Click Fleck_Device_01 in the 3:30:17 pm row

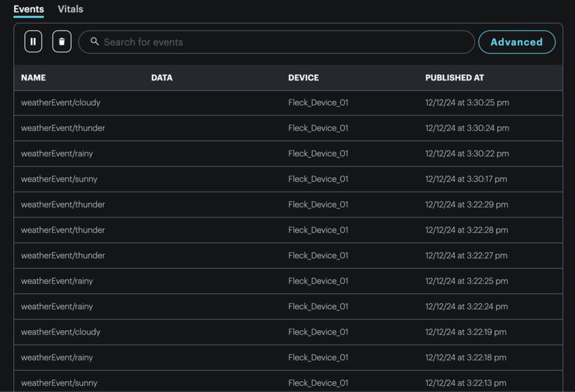[x=318, y=179]
